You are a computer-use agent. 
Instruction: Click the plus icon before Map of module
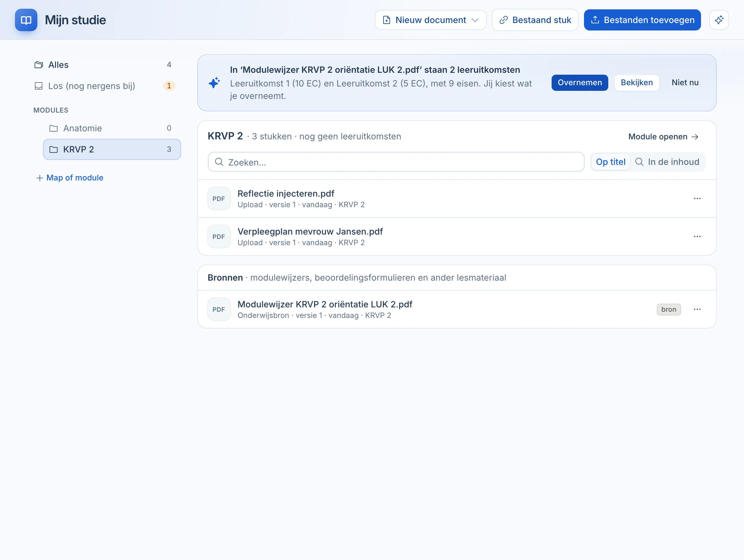click(40, 178)
